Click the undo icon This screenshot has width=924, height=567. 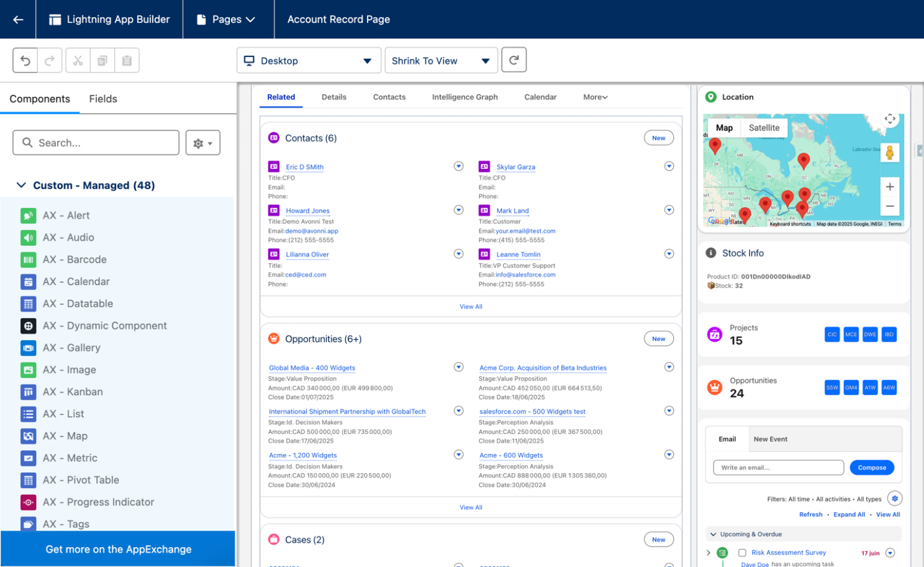point(25,60)
